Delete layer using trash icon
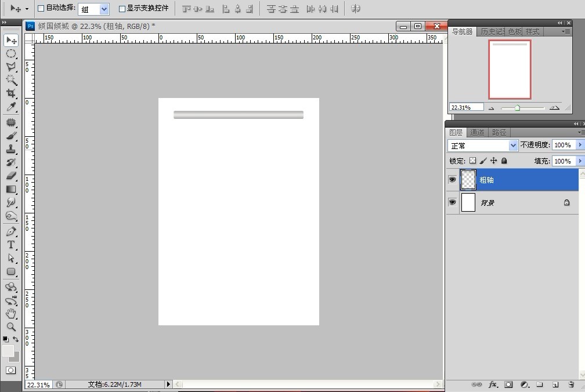The width and height of the screenshot is (585, 392). point(571,384)
